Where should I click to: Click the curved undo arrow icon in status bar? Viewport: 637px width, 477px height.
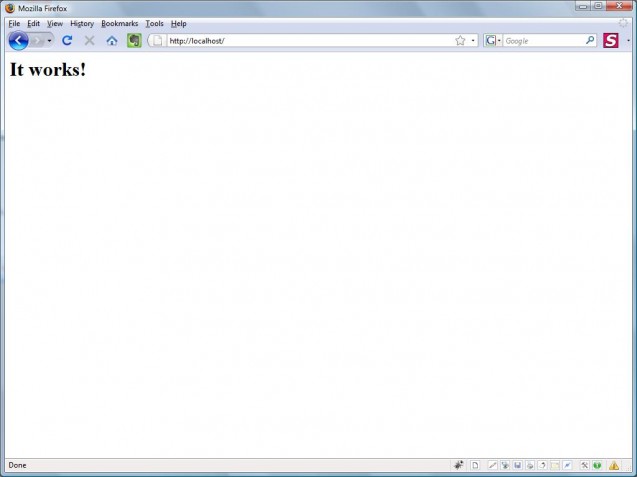(x=542, y=465)
